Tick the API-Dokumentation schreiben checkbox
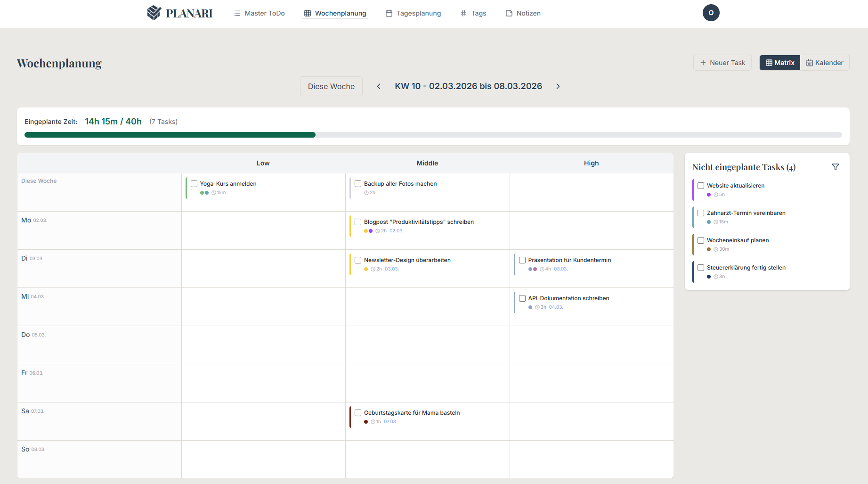 tap(522, 298)
